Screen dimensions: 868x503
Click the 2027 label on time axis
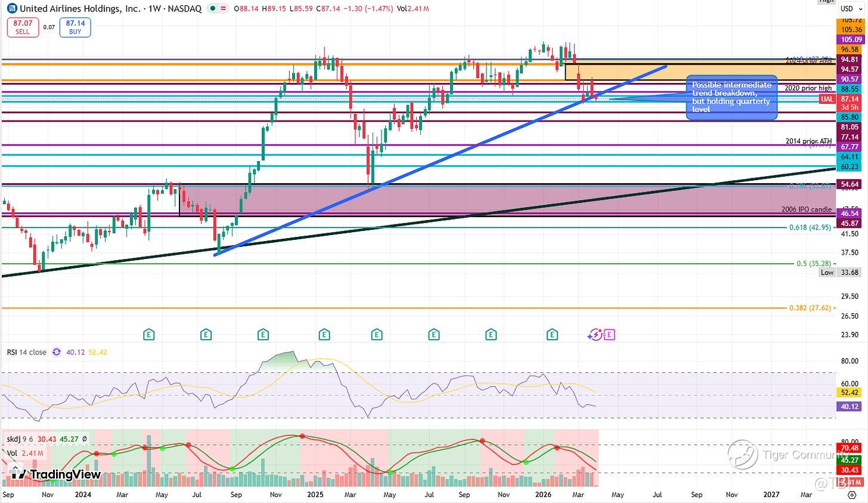(x=771, y=495)
